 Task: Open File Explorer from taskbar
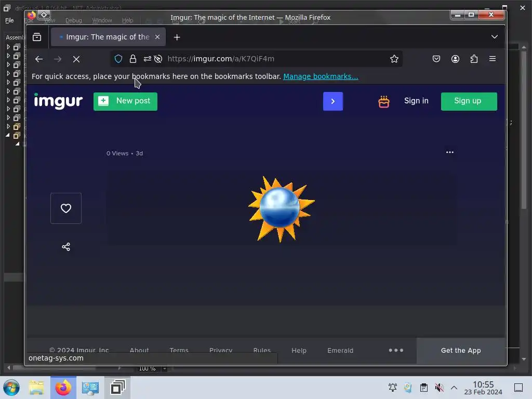click(x=36, y=388)
